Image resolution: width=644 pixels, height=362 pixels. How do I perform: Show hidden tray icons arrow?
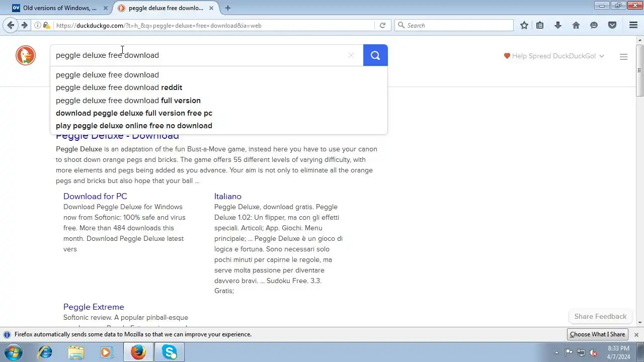[x=556, y=352]
